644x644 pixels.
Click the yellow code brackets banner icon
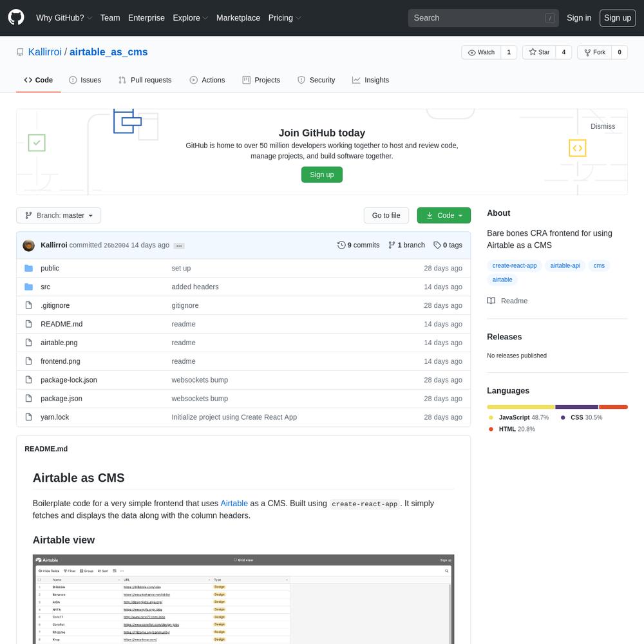tap(578, 148)
